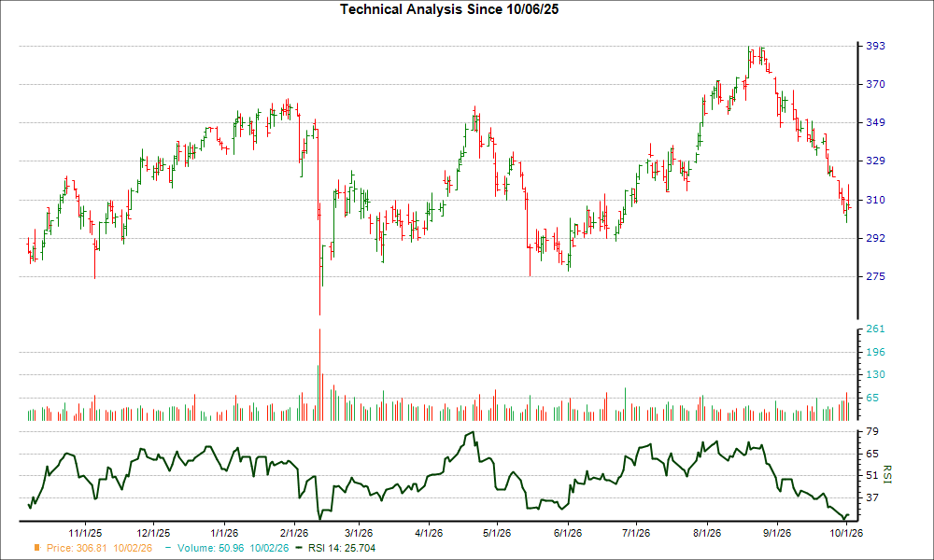Click the vertical RSI axis title

[x=886, y=474]
